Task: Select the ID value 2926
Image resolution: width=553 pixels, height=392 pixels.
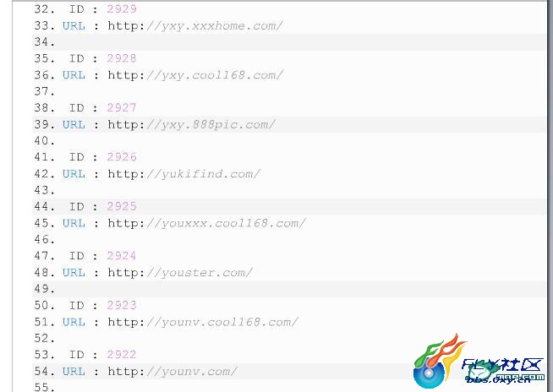Action: [122, 157]
